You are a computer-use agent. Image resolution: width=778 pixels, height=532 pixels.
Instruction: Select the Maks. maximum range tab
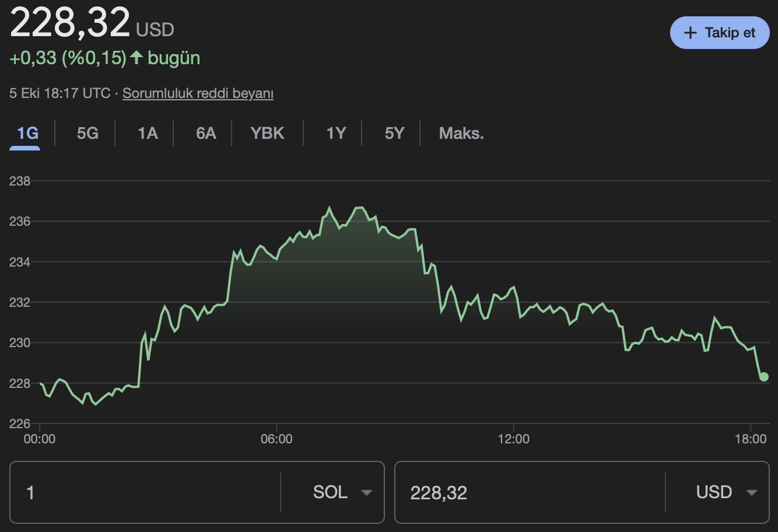(x=461, y=134)
